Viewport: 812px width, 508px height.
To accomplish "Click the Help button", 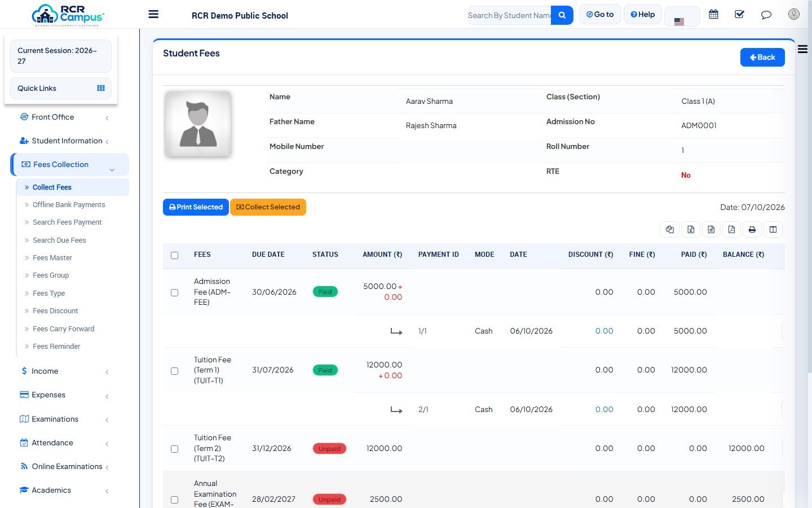I will click(643, 14).
